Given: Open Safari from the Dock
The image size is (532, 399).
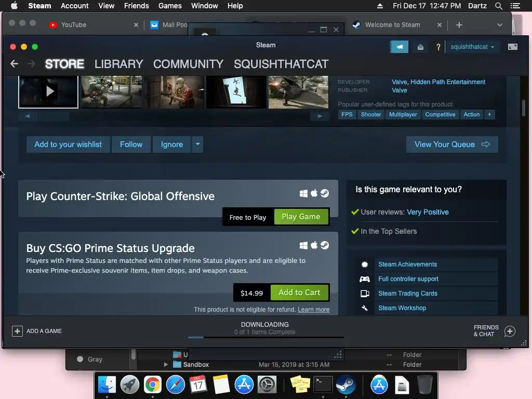Looking at the screenshot, I should coord(176,385).
